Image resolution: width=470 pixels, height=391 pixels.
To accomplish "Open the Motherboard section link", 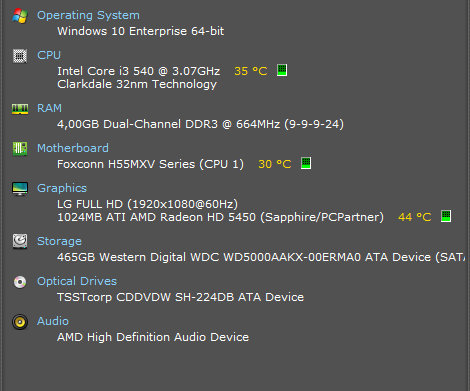I will [x=73, y=148].
